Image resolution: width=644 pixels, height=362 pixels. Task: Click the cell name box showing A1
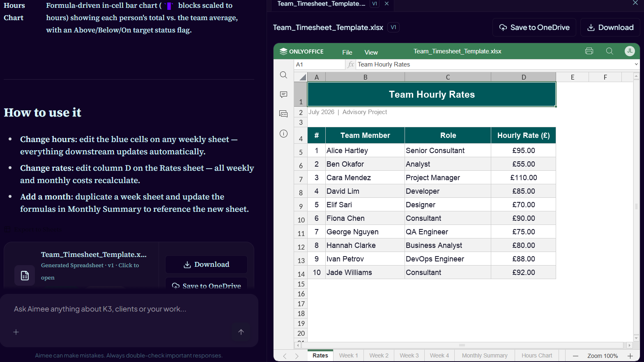[320, 64]
